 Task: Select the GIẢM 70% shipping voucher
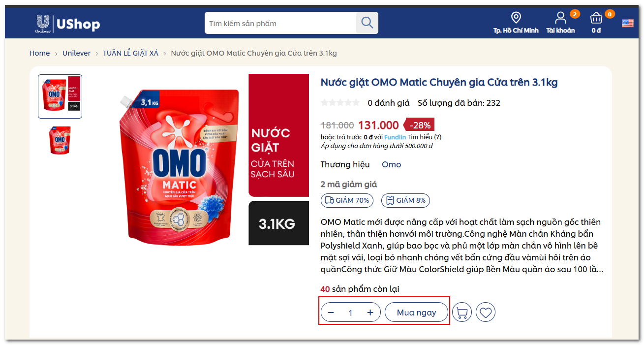[x=347, y=200]
